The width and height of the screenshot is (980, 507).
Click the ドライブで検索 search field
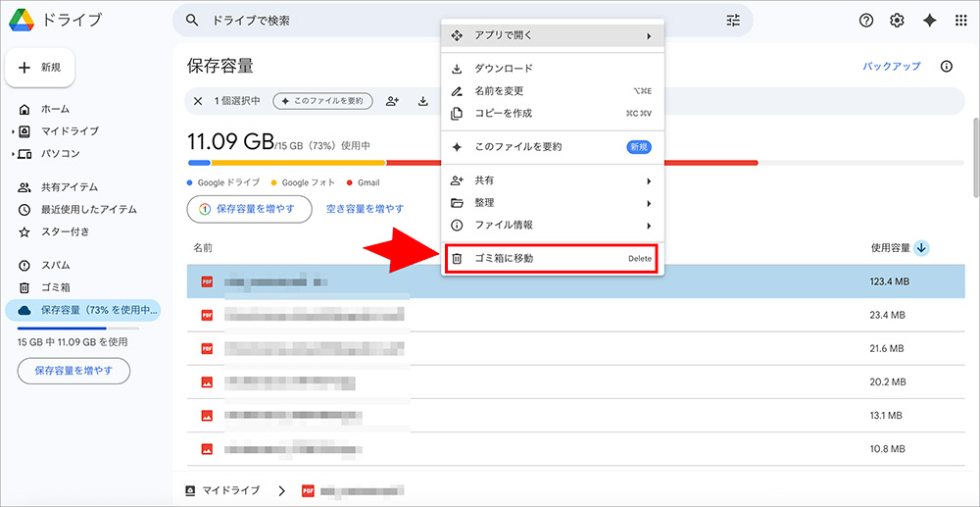pyautogui.click(x=463, y=21)
